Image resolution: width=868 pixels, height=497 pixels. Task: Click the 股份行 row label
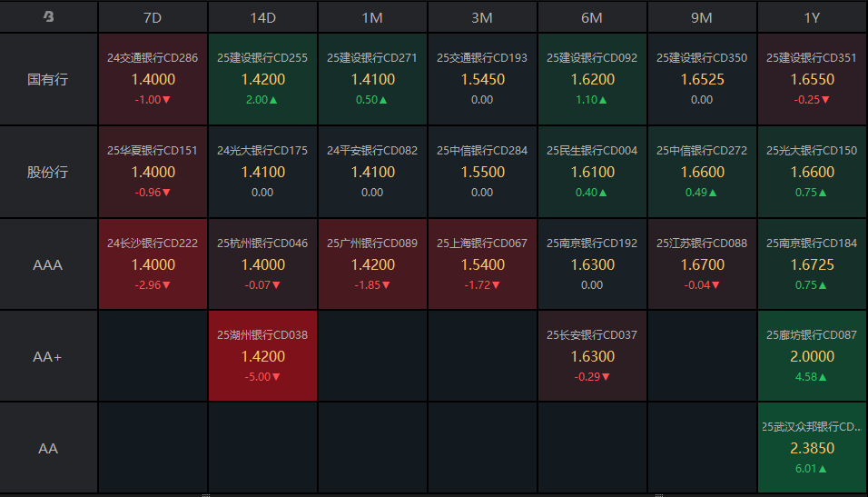pyautogui.click(x=48, y=172)
